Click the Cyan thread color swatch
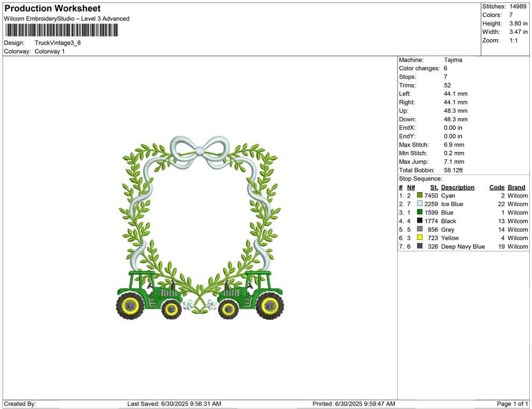This screenshot has width=532, height=409. pos(420,195)
